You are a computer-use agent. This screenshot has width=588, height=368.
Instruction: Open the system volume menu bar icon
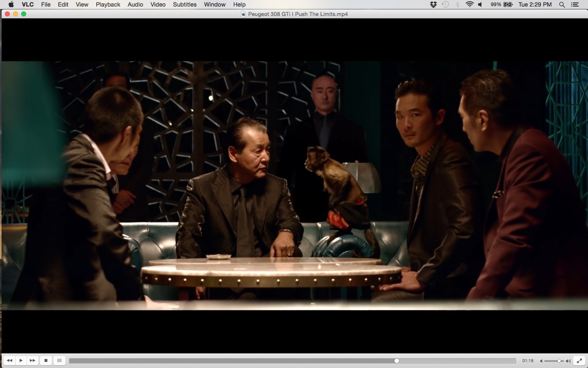[x=481, y=4]
